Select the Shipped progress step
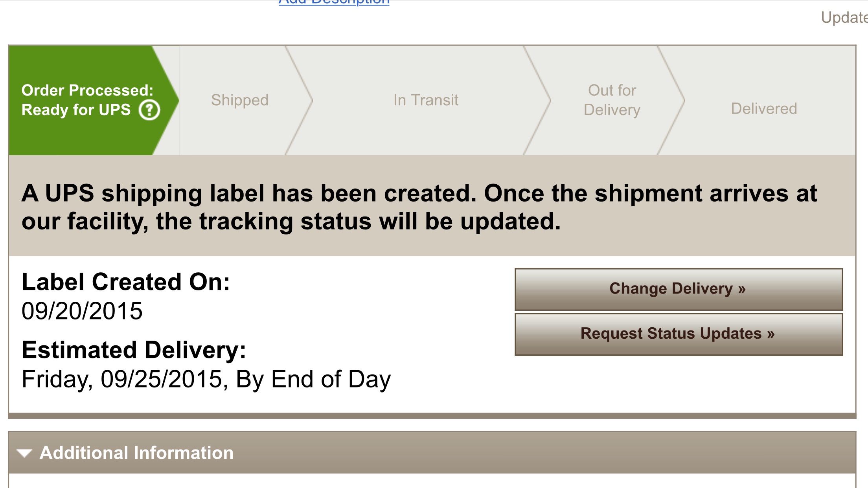This screenshot has height=488, width=868. point(240,100)
